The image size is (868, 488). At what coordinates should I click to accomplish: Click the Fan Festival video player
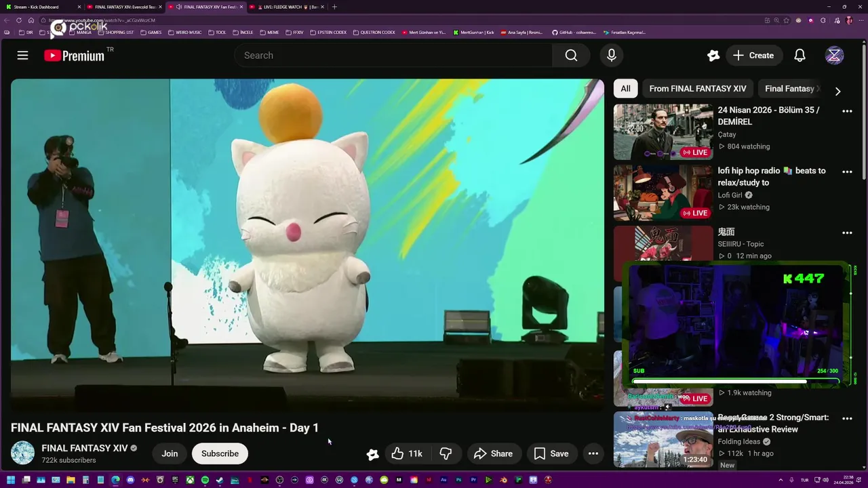tap(307, 244)
